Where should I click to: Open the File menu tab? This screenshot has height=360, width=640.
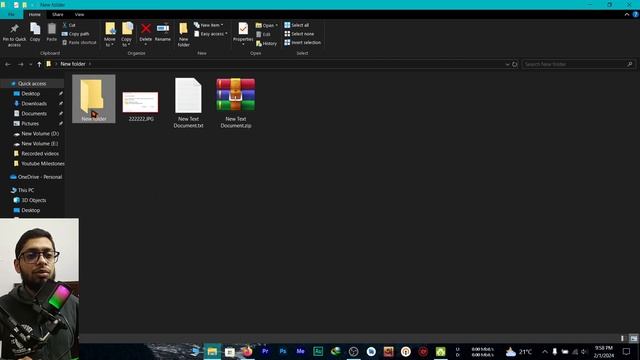point(11,14)
